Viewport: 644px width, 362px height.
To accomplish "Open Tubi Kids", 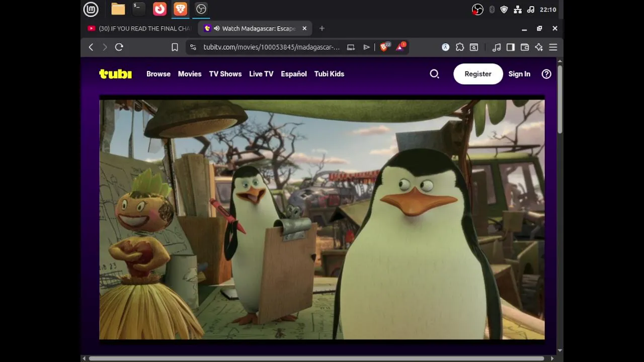I will click(x=329, y=74).
